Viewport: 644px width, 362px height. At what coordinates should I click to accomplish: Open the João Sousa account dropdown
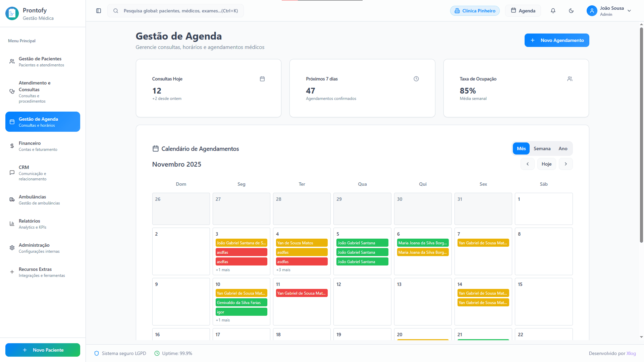(609, 10)
